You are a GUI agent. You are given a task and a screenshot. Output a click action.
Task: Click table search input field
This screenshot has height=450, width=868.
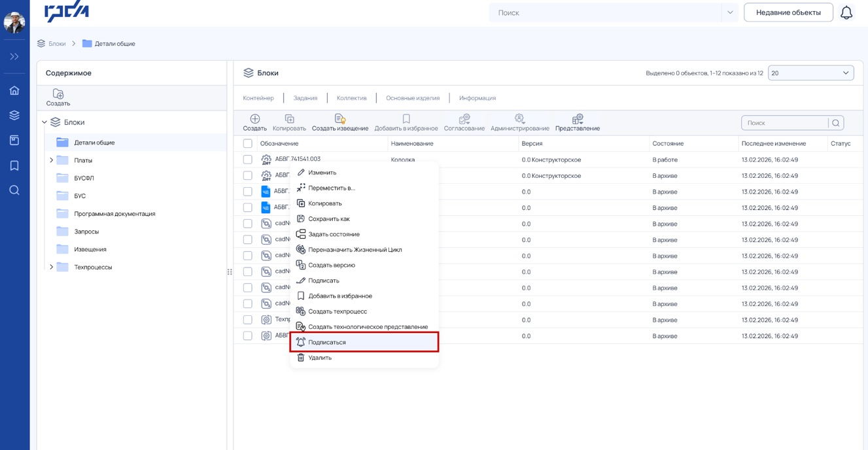coord(787,123)
